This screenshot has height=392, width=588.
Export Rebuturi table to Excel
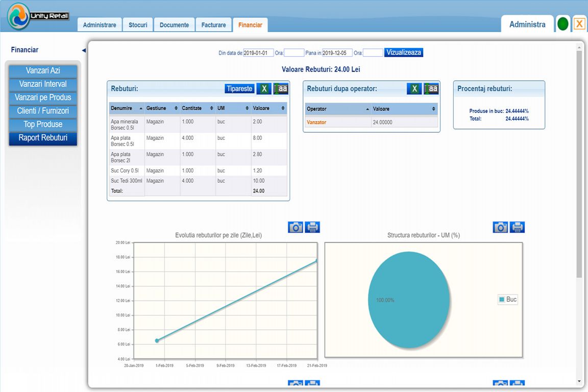[x=264, y=89]
